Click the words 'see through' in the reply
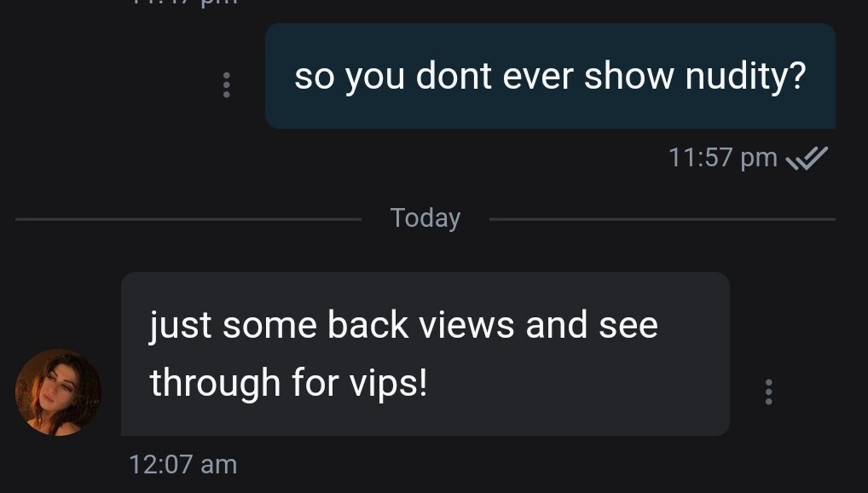868x493 pixels. tap(404, 353)
